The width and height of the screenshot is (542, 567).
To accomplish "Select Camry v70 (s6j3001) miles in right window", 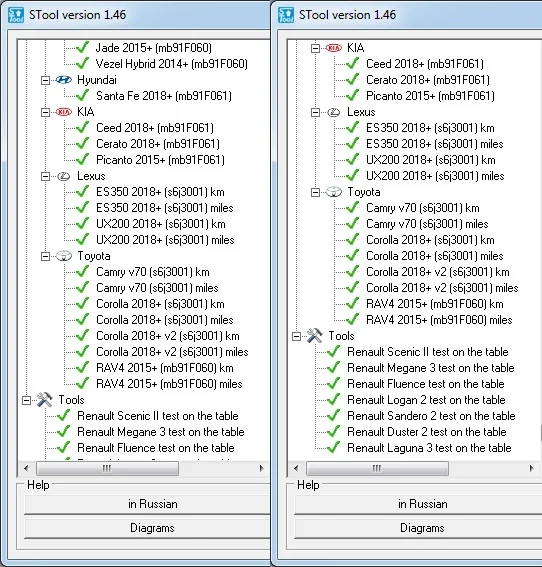I will click(427, 224).
